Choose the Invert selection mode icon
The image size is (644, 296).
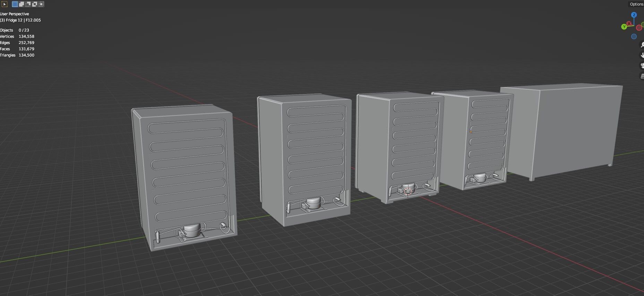pyautogui.click(x=35, y=4)
